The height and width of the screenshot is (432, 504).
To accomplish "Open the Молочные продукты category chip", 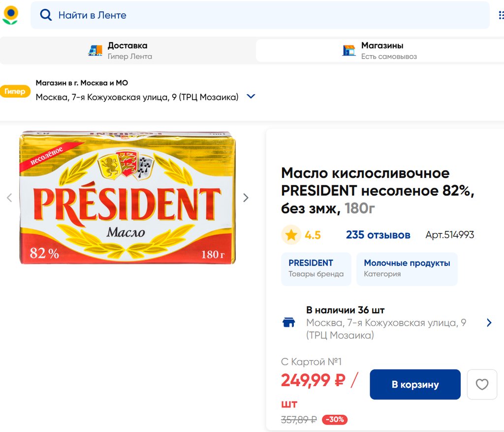I will (407, 268).
